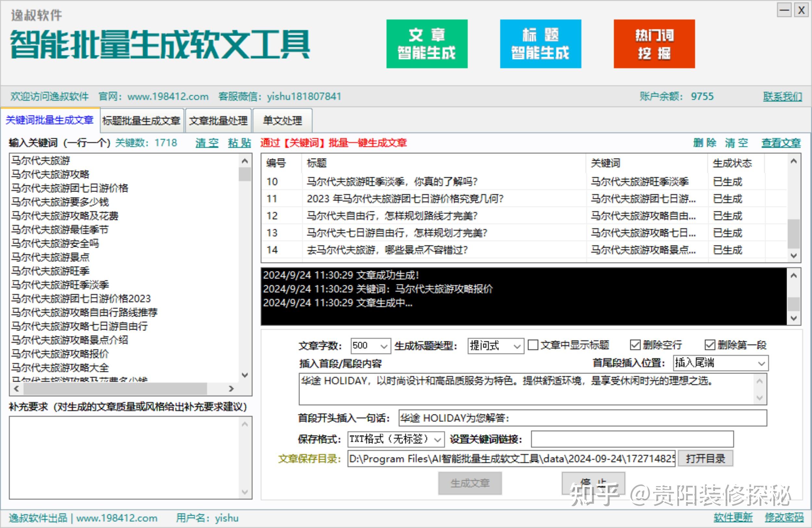
Task: Click keyword list horizontal scroll right arrow
Action: [x=231, y=388]
